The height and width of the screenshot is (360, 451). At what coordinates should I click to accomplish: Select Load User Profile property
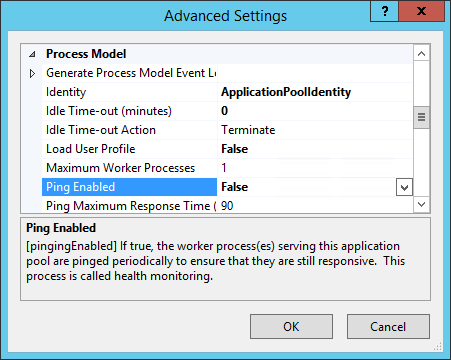pos(129,149)
